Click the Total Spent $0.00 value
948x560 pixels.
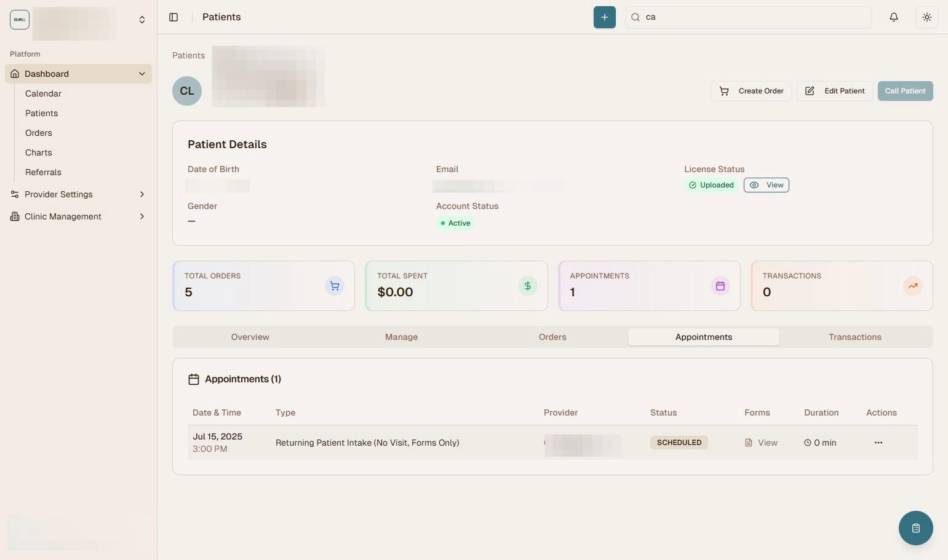click(x=395, y=292)
